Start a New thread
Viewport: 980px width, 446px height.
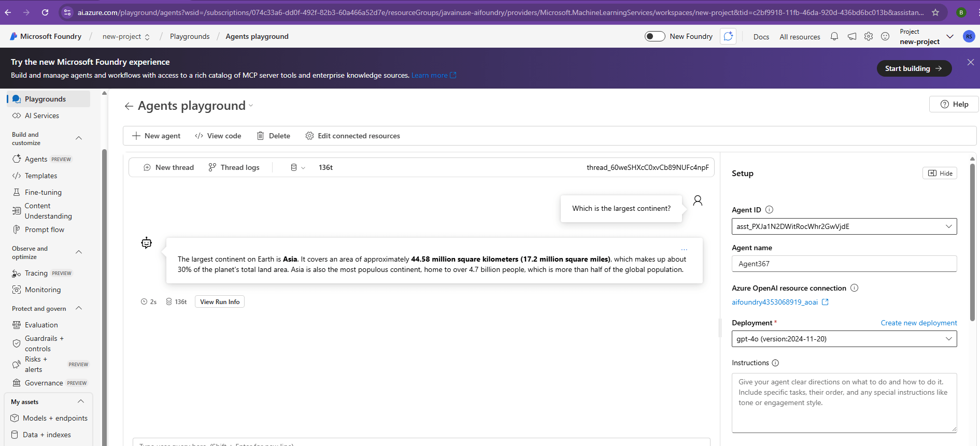168,167
